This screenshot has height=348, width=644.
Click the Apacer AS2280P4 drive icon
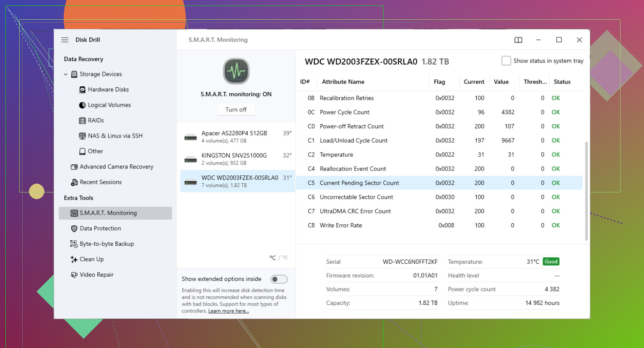tap(191, 137)
